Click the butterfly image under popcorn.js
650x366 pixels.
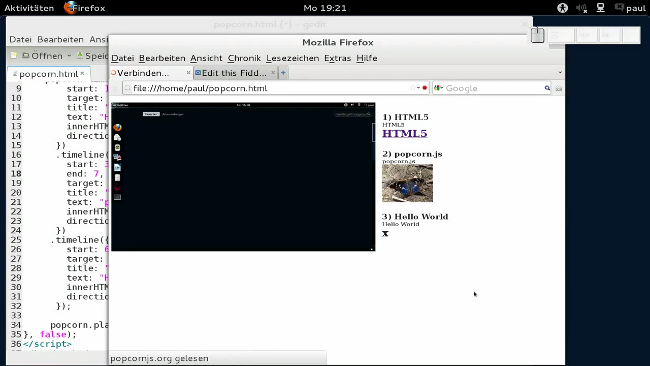[407, 183]
